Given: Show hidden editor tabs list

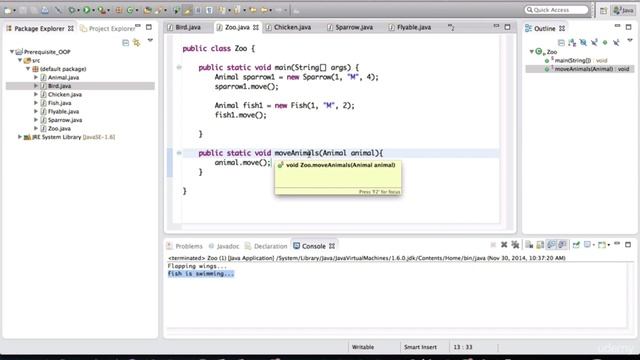Looking at the screenshot, I should tap(451, 27).
